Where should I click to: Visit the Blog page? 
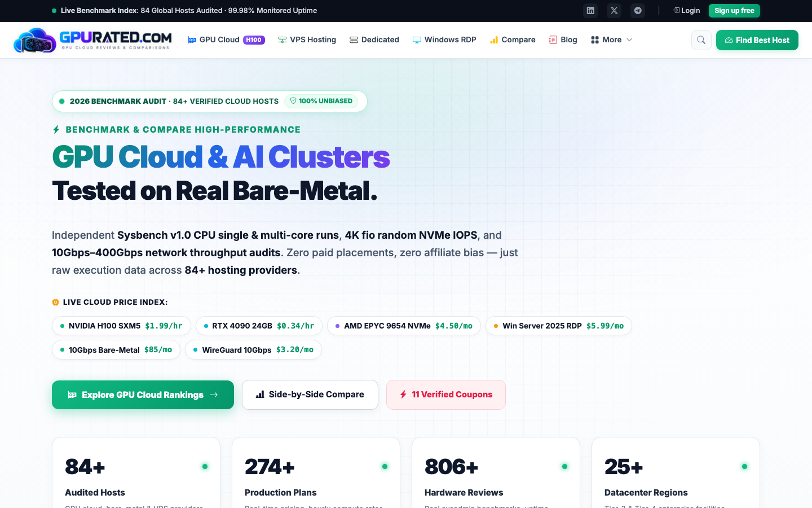coord(563,40)
